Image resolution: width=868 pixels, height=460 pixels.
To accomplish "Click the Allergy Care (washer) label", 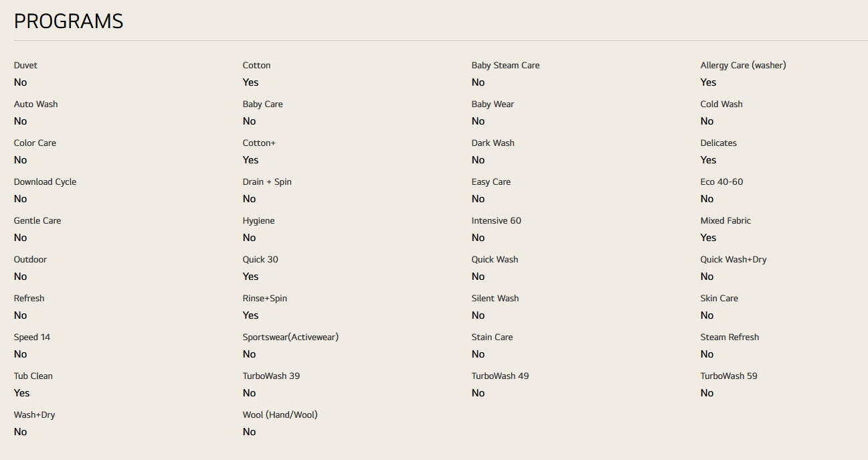I will pos(743,66).
